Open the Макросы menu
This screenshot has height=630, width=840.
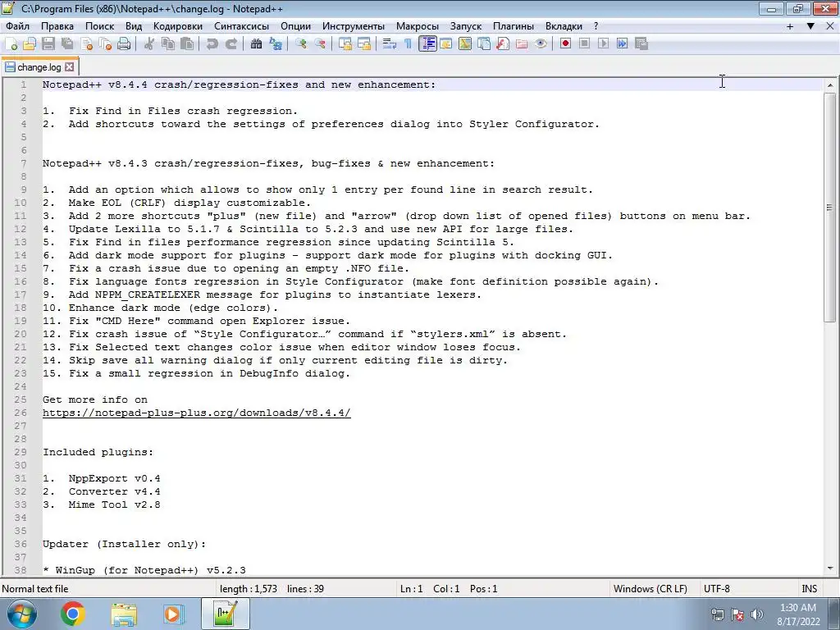point(418,26)
